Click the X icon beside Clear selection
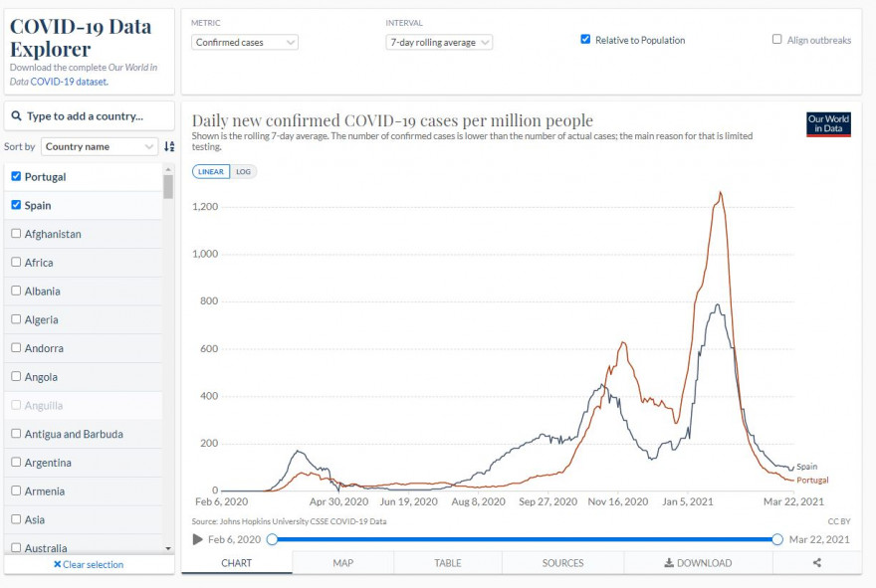876x588 pixels. [57, 564]
